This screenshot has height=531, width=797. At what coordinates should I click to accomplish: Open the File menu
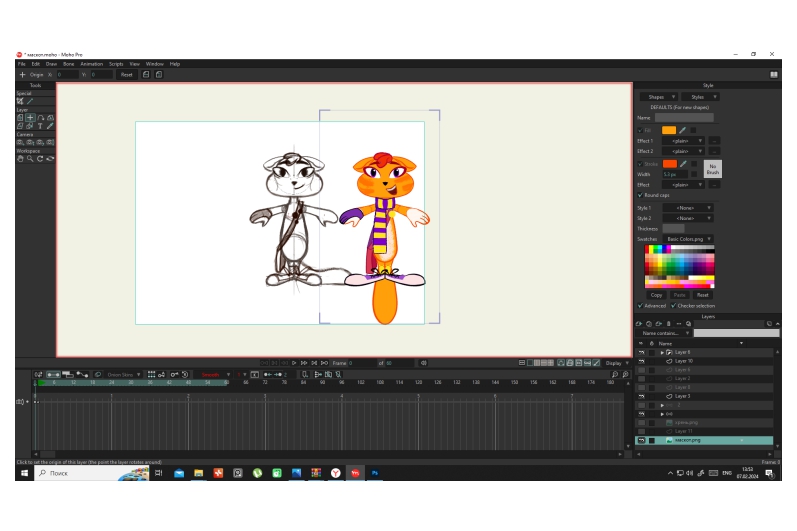tap(22, 64)
